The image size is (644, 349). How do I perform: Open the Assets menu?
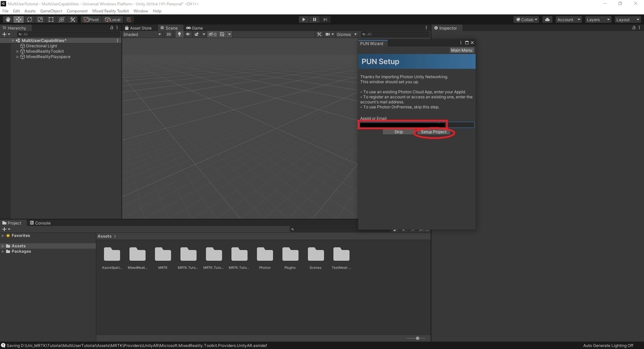30,11
